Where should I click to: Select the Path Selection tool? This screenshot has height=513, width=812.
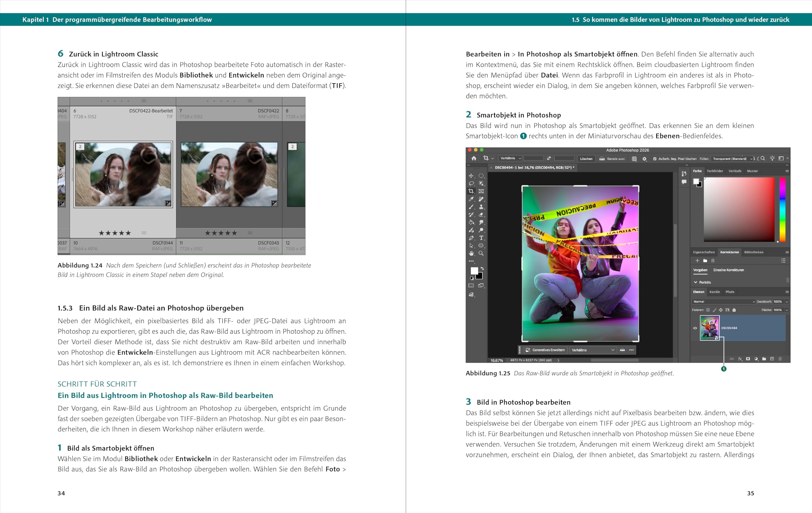471,246
